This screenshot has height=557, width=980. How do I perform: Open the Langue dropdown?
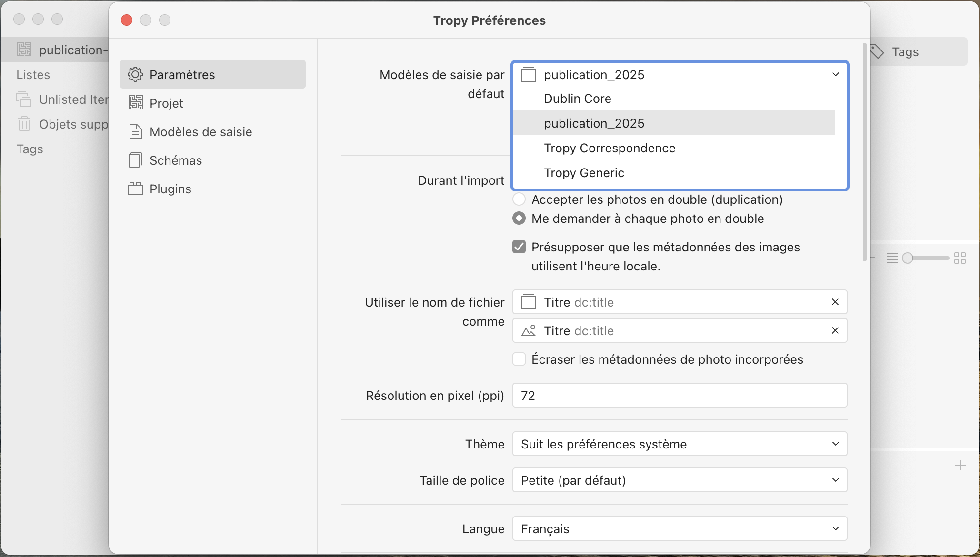(x=680, y=528)
